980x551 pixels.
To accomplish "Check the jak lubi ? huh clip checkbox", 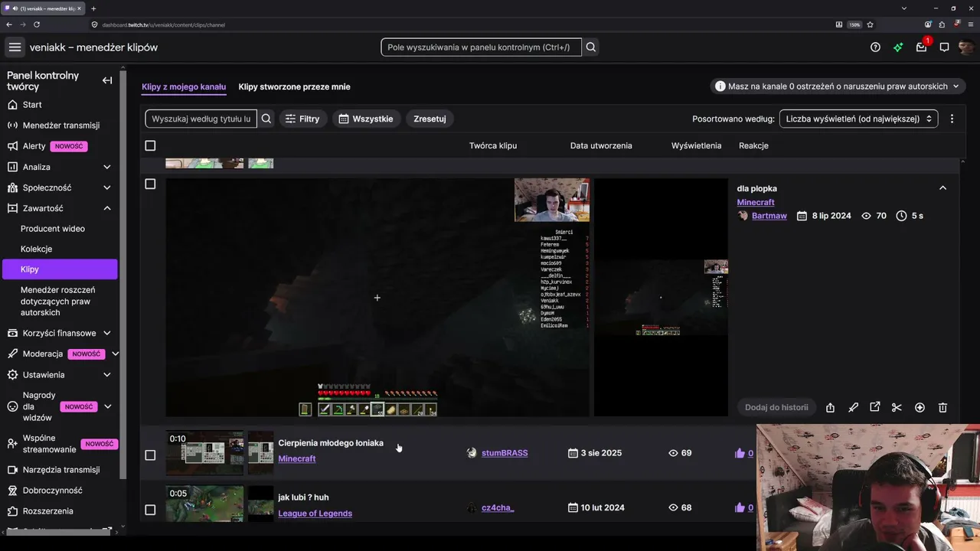I will click(150, 510).
